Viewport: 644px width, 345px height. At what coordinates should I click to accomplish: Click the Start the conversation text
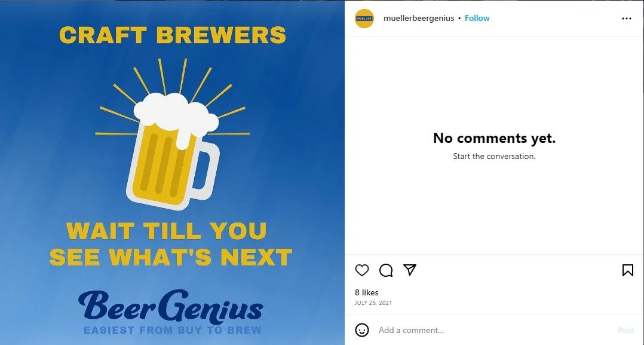click(x=494, y=156)
